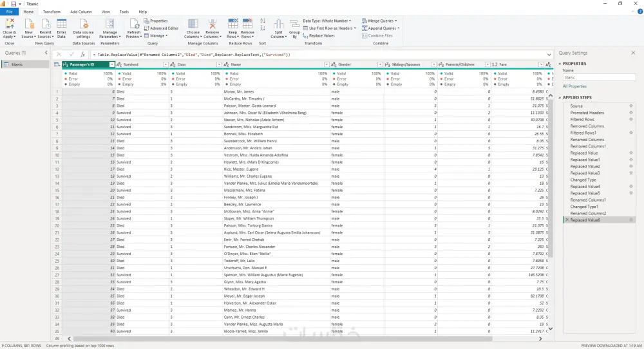Click the Replace Values ribbon button

pos(319,35)
